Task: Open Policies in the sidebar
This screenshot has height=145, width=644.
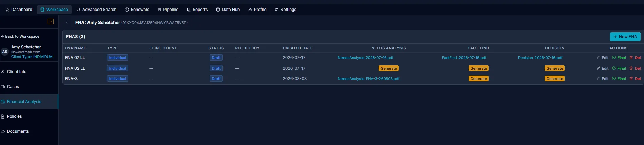Action: coord(29,116)
